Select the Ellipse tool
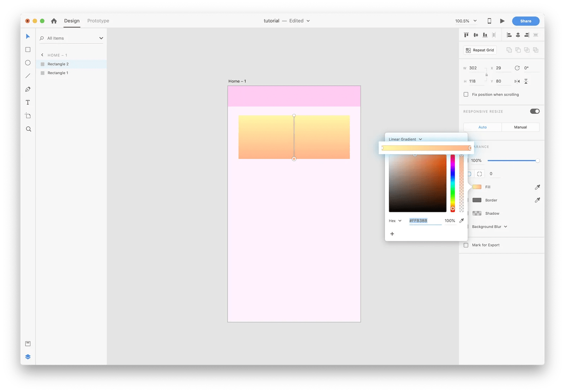The width and height of the screenshot is (565, 392). click(x=28, y=63)
